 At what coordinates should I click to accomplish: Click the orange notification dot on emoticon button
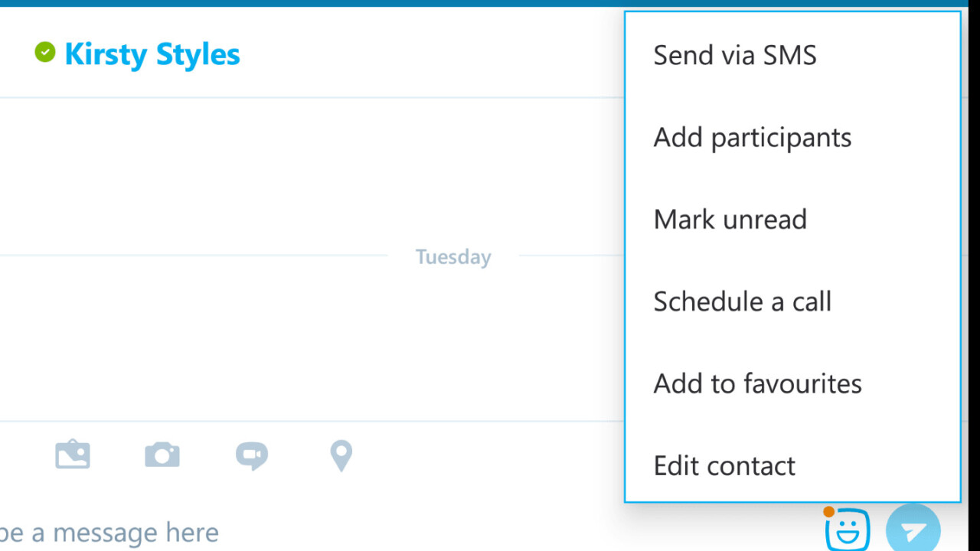coord(828,511)
